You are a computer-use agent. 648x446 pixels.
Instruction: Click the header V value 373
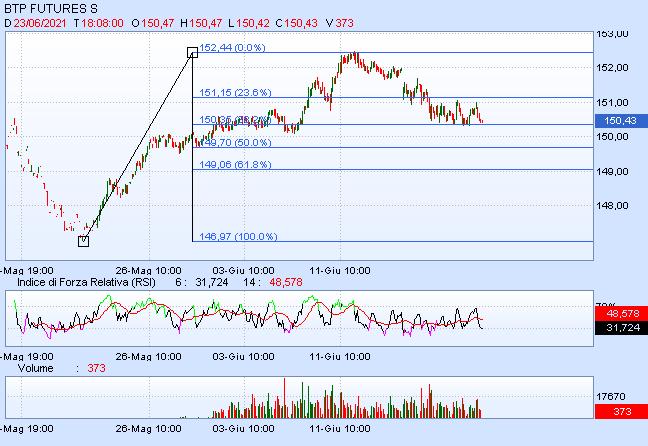345,23
